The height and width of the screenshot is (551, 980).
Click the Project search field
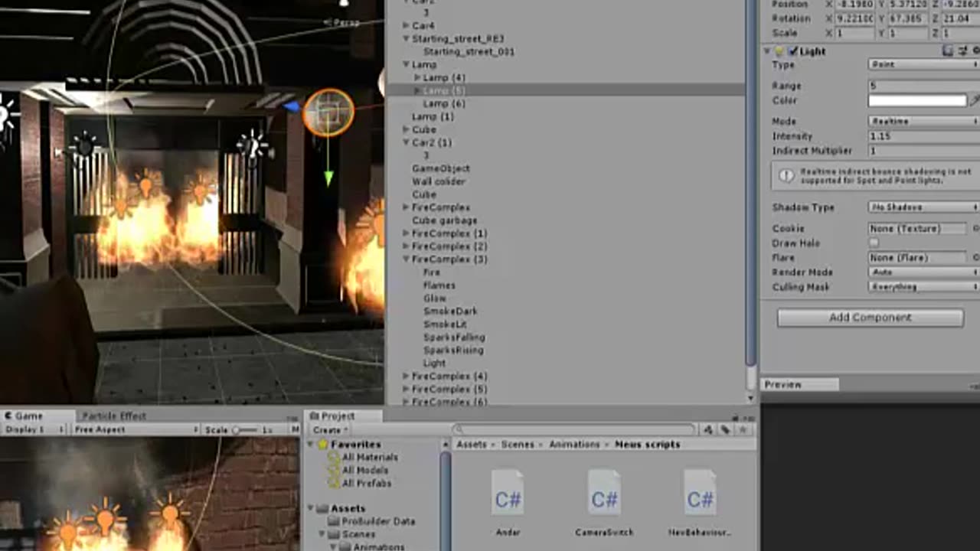pos(574,430)
